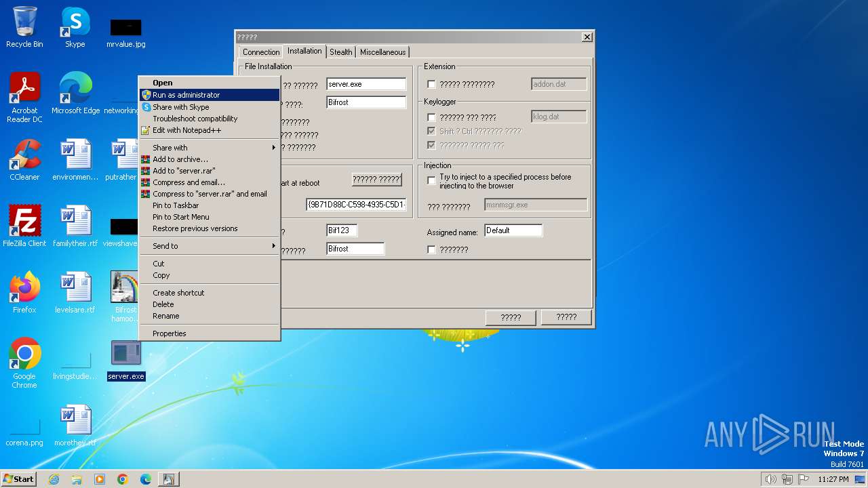Enable the Extension checkbox

[x=431, y=85]
